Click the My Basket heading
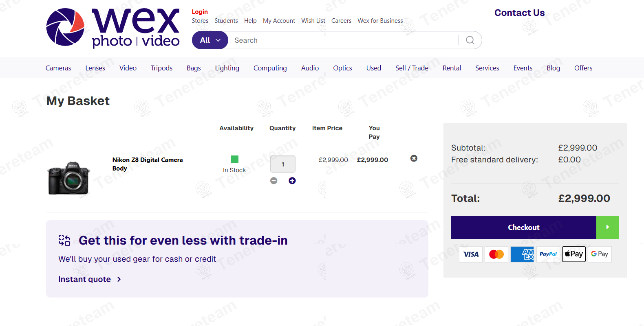This screenshot has width=644, height=326. [78, 101]
